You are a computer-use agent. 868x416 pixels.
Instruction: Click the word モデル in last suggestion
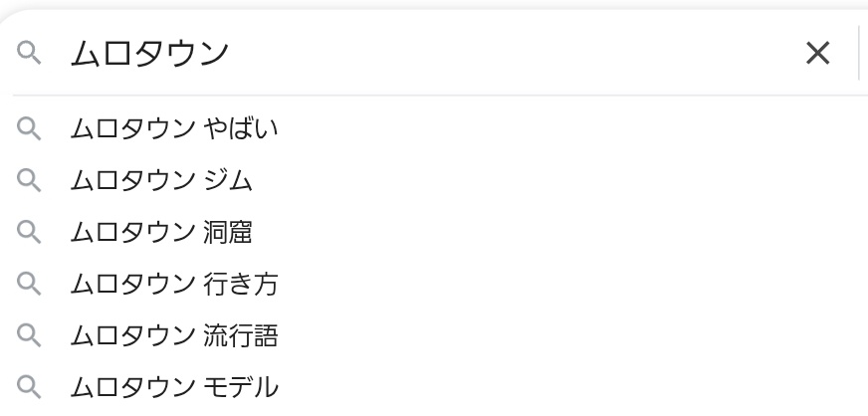pos(240,387)
